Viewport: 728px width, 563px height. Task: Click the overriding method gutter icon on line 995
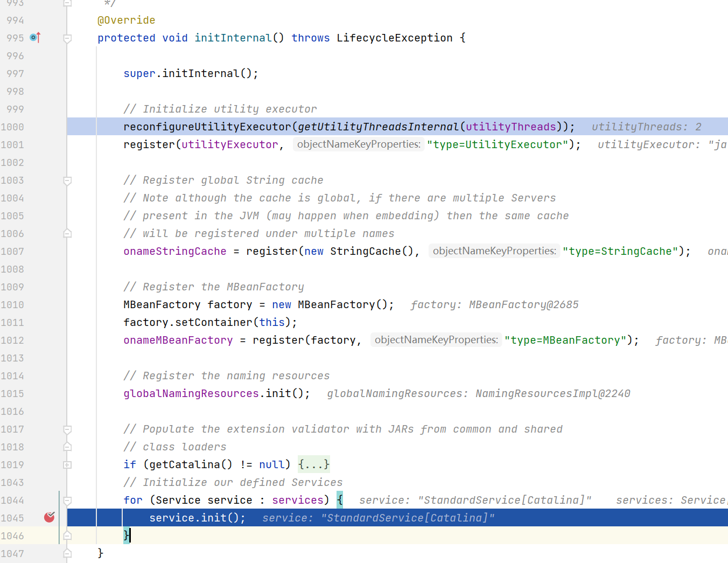pyautogui.click(x=35, y=38)
